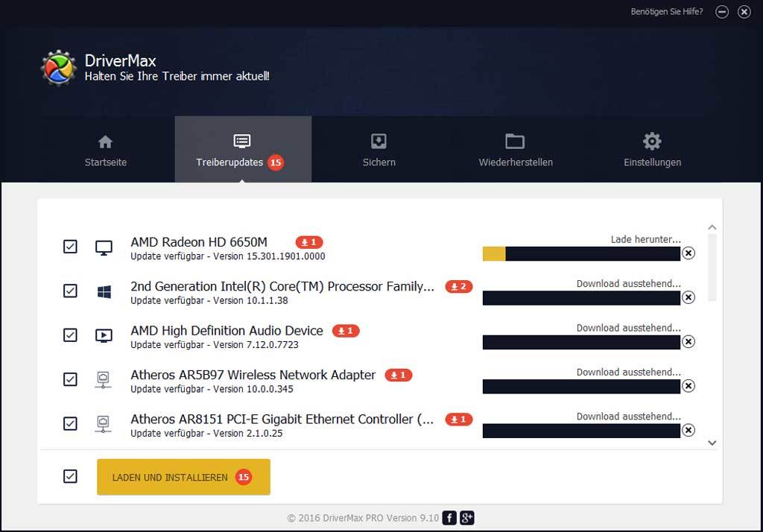Click the Intel Processor pending progress bar
Screen dimensions: 763x532
[581, 298]
